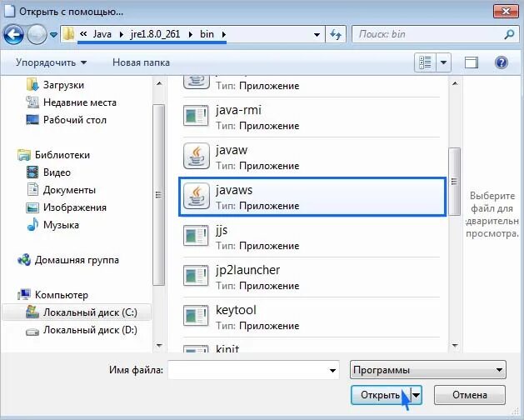Open Недавние места in the sidebar

[x=80, y=102]
